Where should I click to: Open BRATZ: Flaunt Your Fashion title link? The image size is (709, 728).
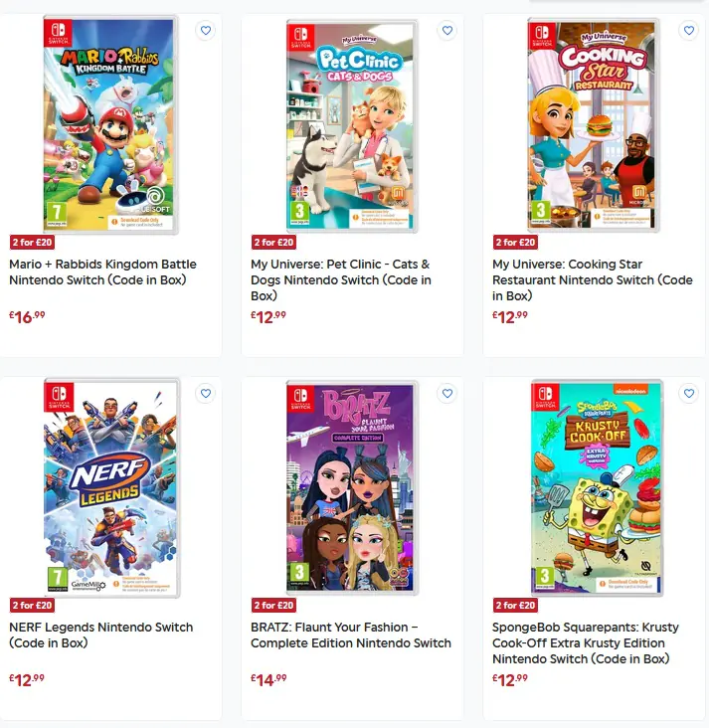tap(351, 636)
